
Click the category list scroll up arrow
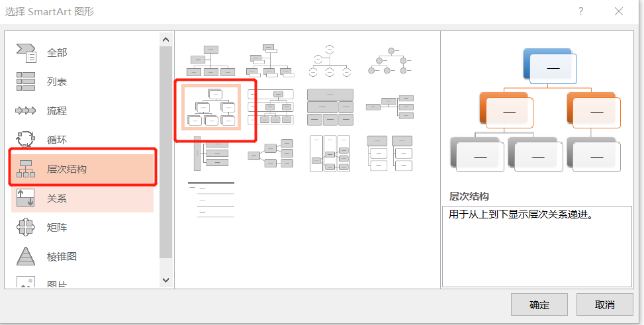coord(166,40)
